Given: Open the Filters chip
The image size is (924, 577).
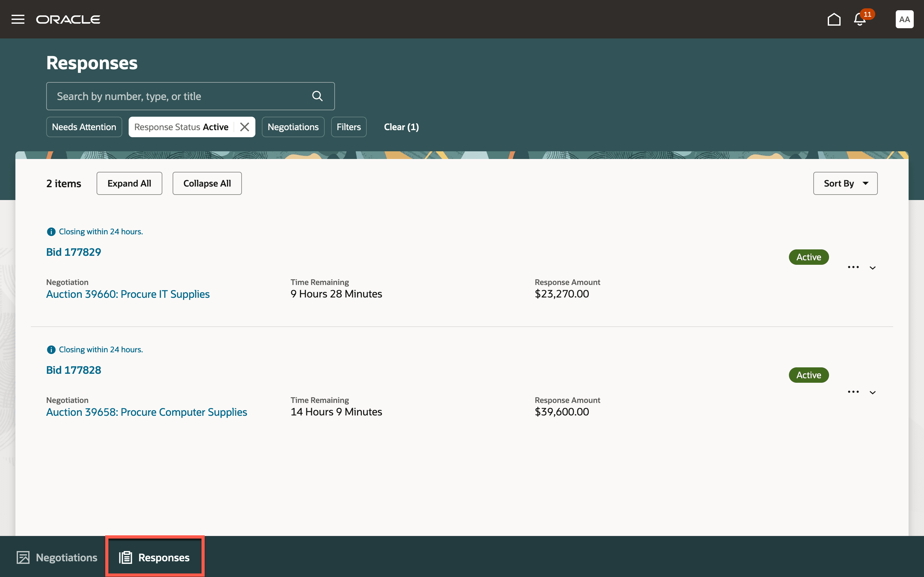Looking at the screenshot, I should tap(349, 127).
